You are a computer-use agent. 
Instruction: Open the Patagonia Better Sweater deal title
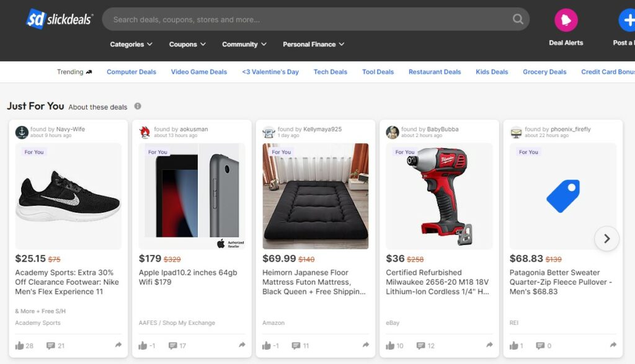(561, 282)
